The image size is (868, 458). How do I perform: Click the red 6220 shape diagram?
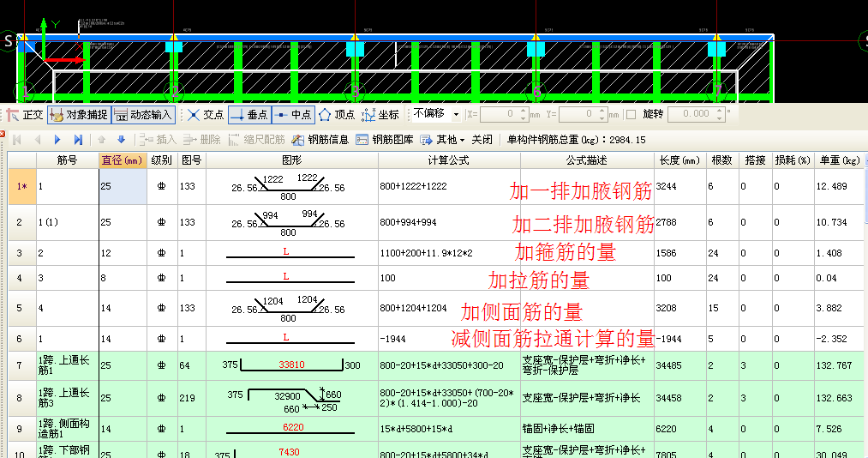tap(291, 429)
